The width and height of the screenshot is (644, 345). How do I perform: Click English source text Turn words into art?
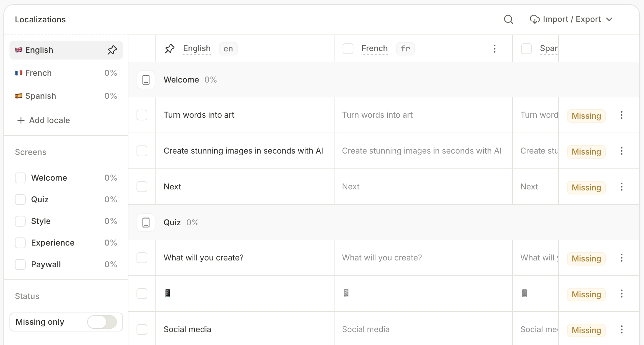[199, 115]
